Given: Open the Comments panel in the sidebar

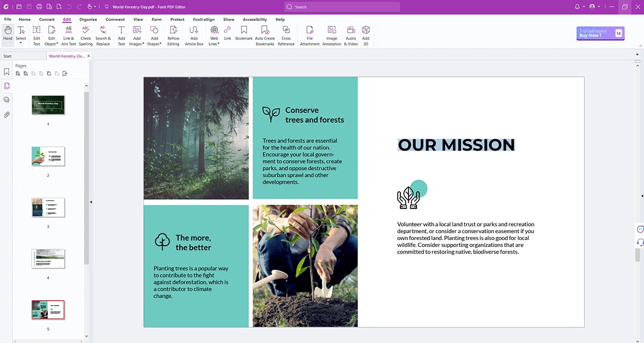Looking at the screenshot, I should pos(7,100).
